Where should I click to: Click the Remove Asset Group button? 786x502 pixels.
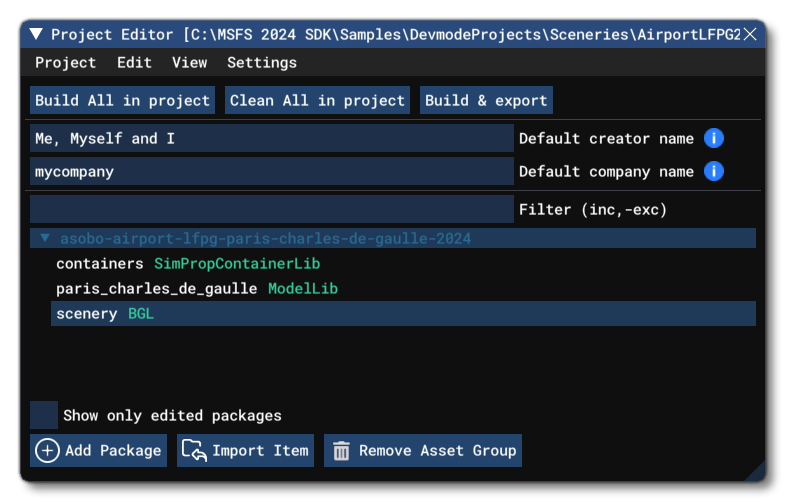pos(423,450)
